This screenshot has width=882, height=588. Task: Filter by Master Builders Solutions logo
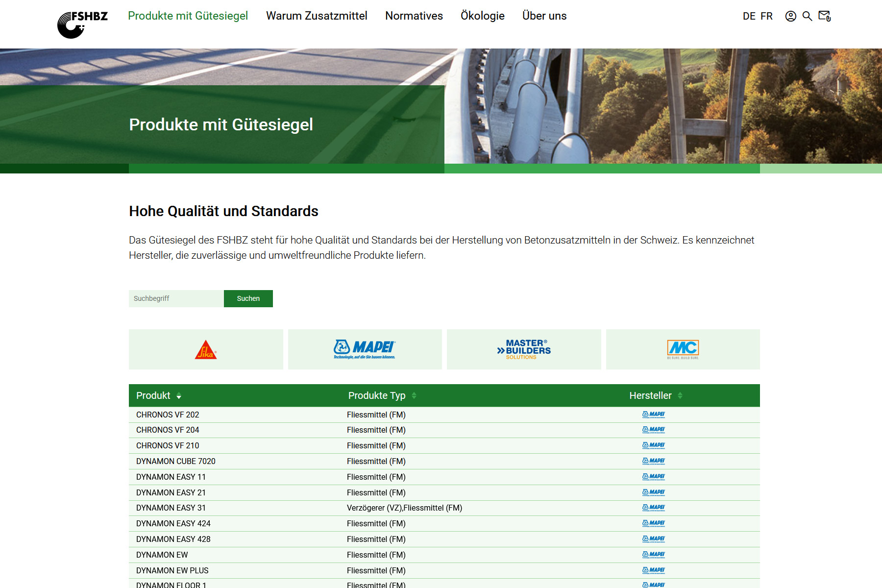(523, 349)
